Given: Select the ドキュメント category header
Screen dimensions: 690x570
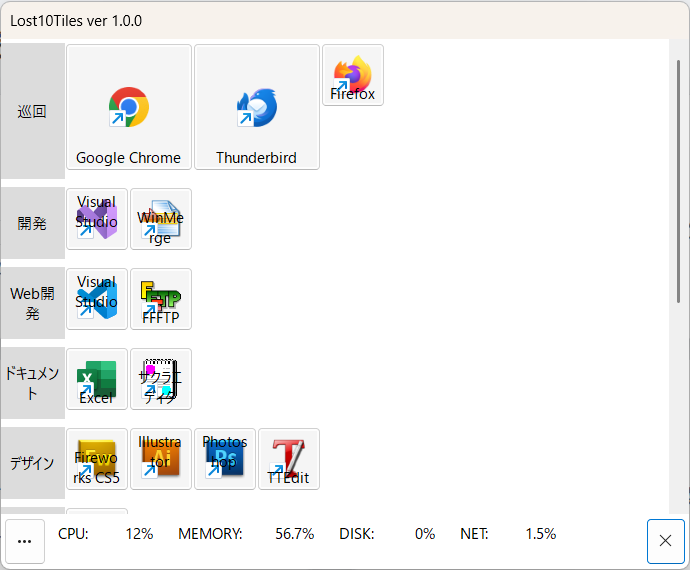Looking at the screenshot, I should [33, 383].
